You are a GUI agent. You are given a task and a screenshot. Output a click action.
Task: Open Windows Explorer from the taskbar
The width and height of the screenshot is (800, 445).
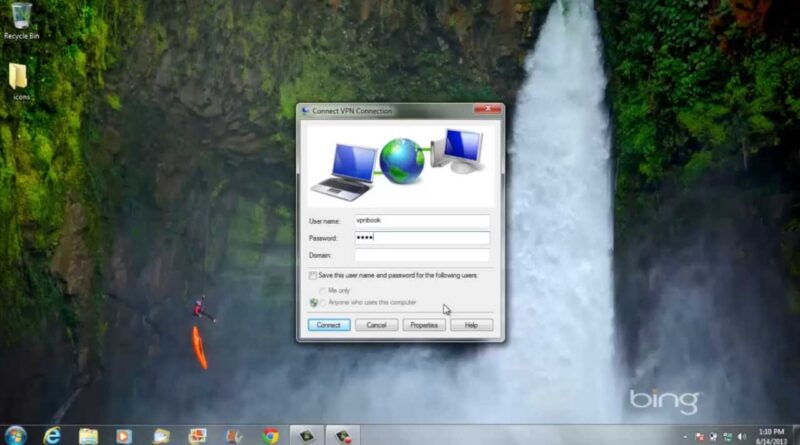coord(88,436)
